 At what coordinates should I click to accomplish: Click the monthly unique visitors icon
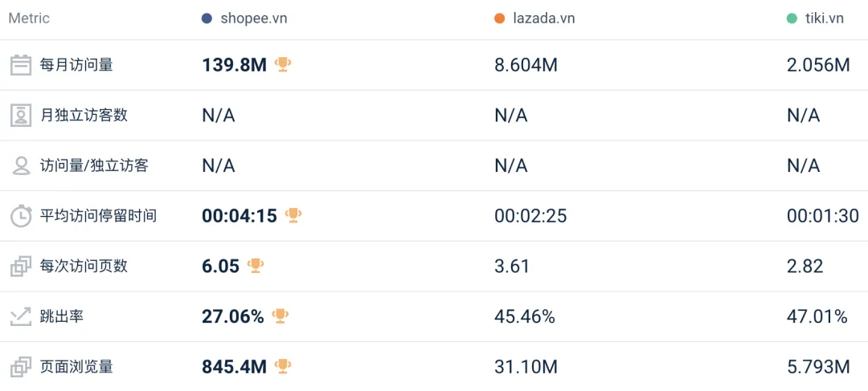21,116
